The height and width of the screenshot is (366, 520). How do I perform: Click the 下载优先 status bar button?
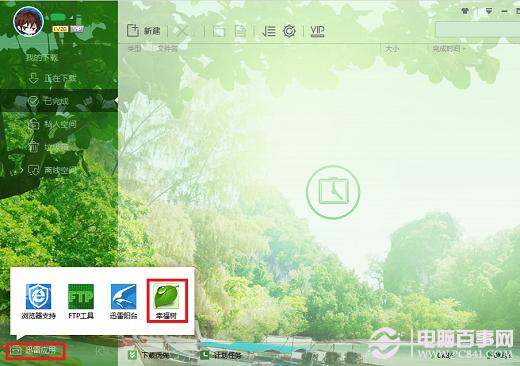pyautogui.click(x=149, y=355)
